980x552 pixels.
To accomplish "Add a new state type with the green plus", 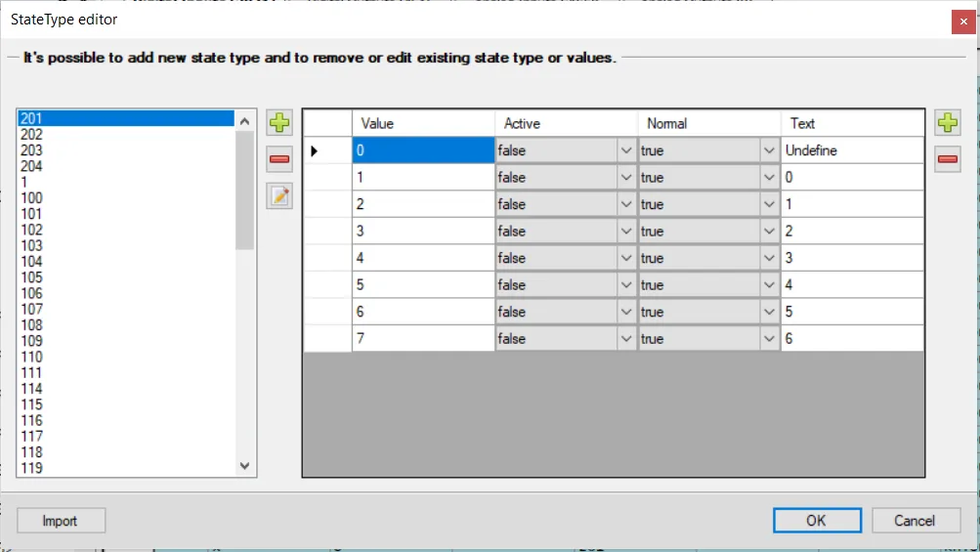I will pos(279,122).
